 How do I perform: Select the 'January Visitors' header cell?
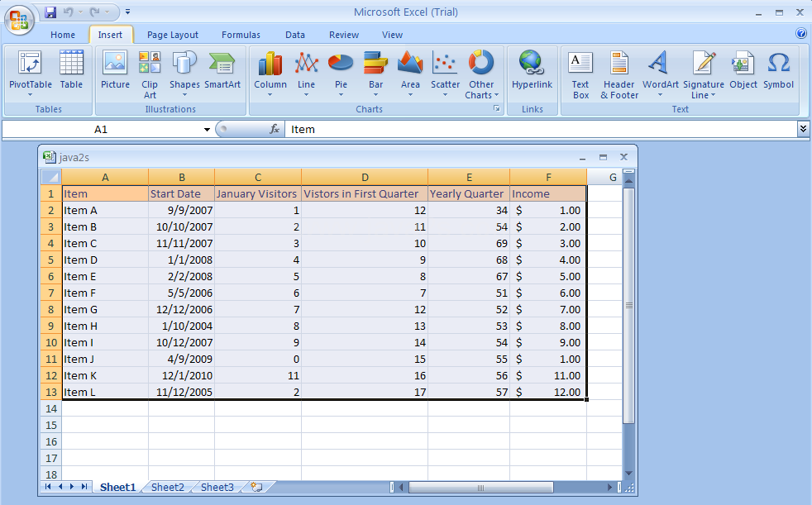point(258,193)
